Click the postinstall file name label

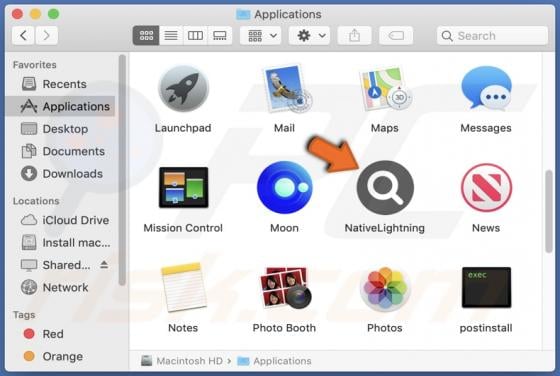486,328
